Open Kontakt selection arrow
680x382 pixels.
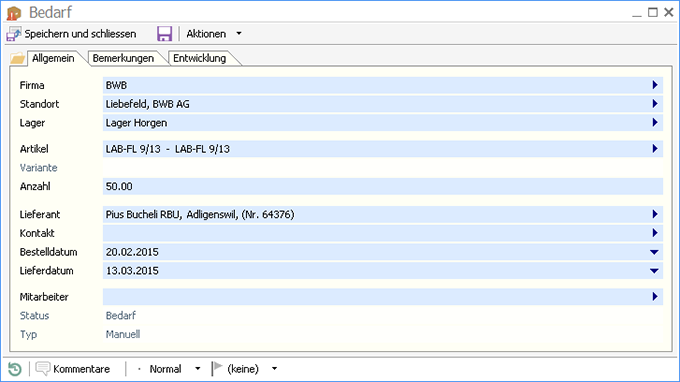tap(655, 233)
